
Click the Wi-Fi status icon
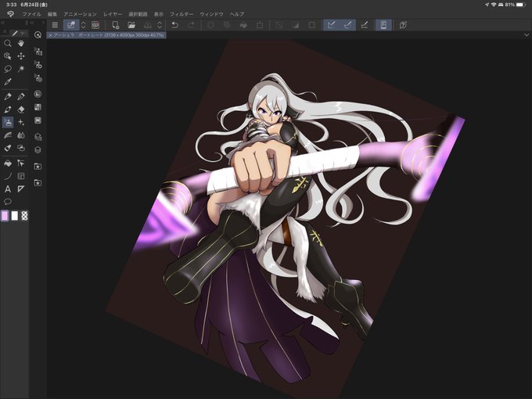(494, 5)
